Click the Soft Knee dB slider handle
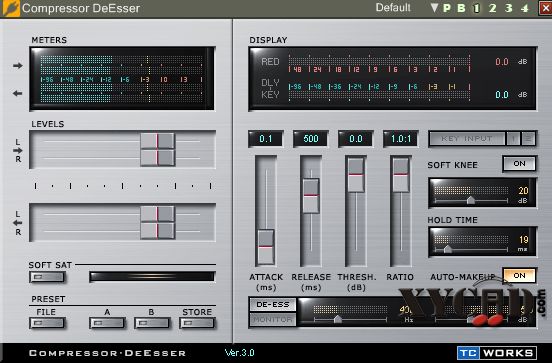Image resolution: width=552 pixels, height=363 pixels. coord(470,200)
